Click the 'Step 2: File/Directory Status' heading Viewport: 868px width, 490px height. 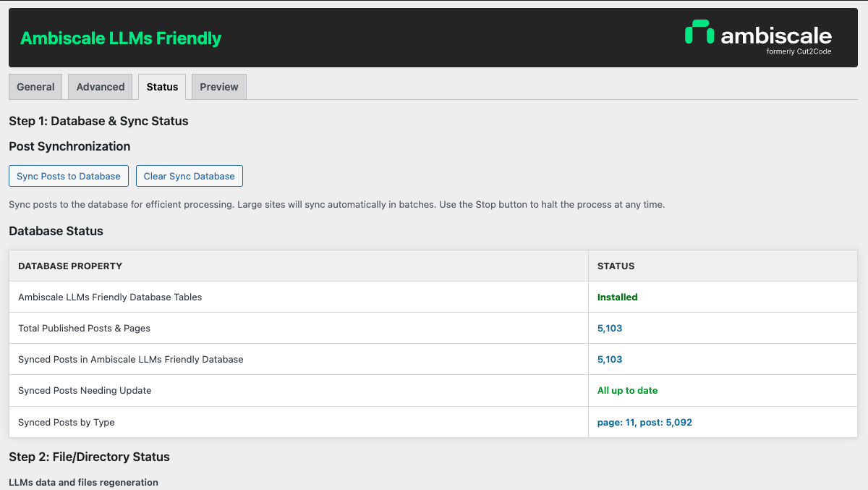pos(89,457)
